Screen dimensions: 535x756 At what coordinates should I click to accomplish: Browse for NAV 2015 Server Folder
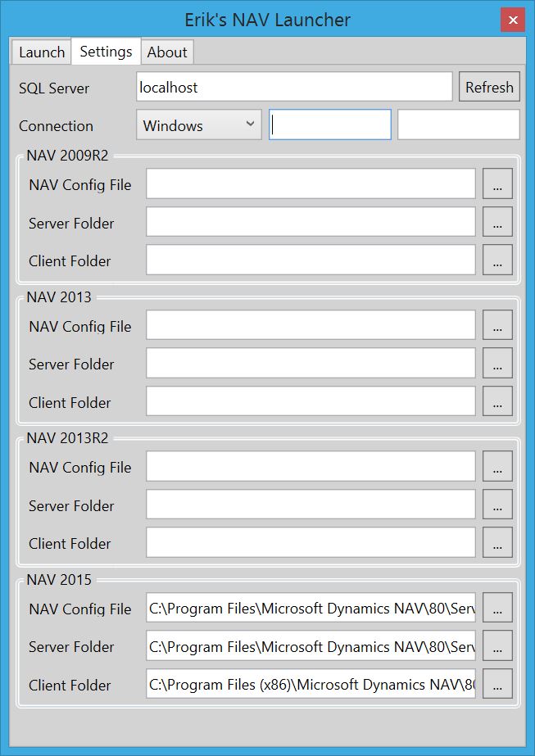click(x=497, y=645)
